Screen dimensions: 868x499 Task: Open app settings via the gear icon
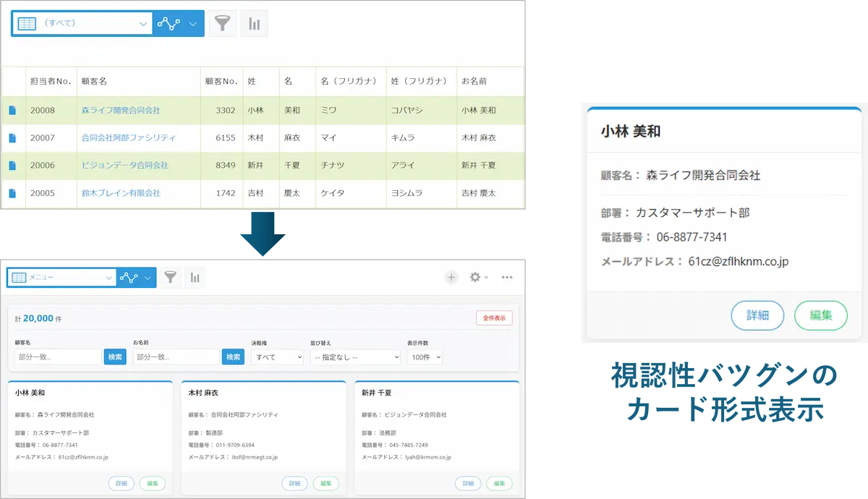click(475, 277)
